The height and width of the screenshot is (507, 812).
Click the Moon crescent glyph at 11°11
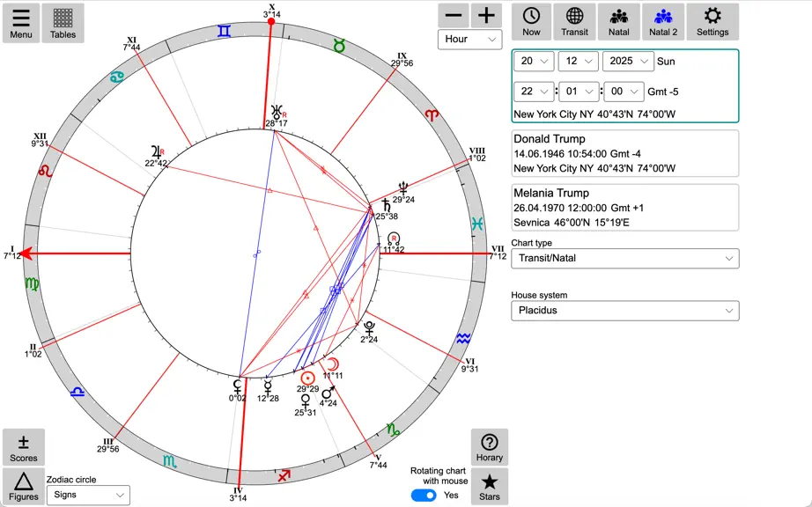(x=333, y=364)
